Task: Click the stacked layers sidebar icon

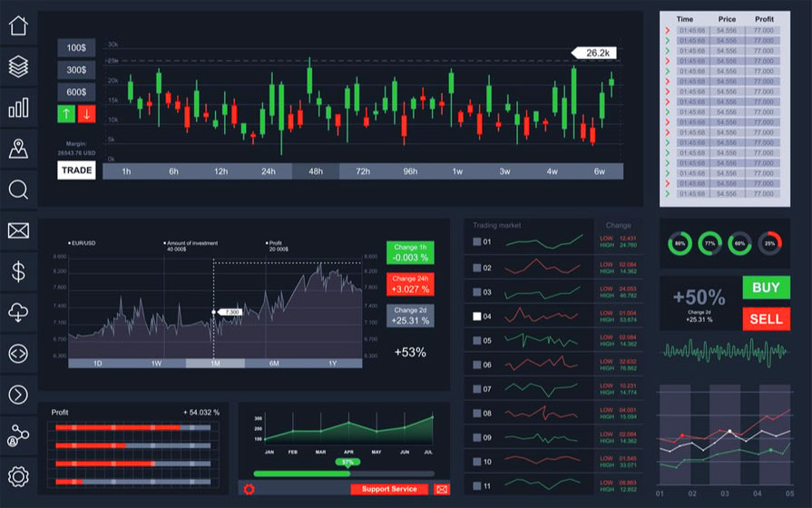Action: (x=18, y=66)
